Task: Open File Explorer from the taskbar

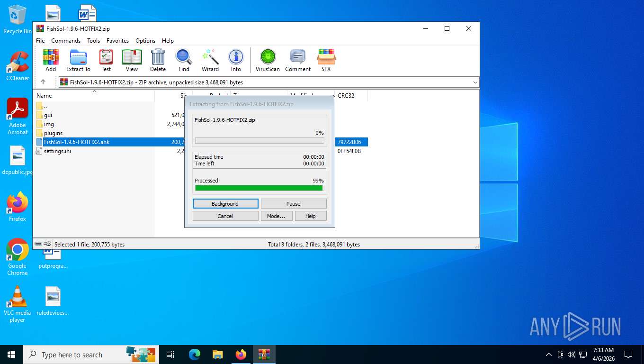Action: pos(218,355)
